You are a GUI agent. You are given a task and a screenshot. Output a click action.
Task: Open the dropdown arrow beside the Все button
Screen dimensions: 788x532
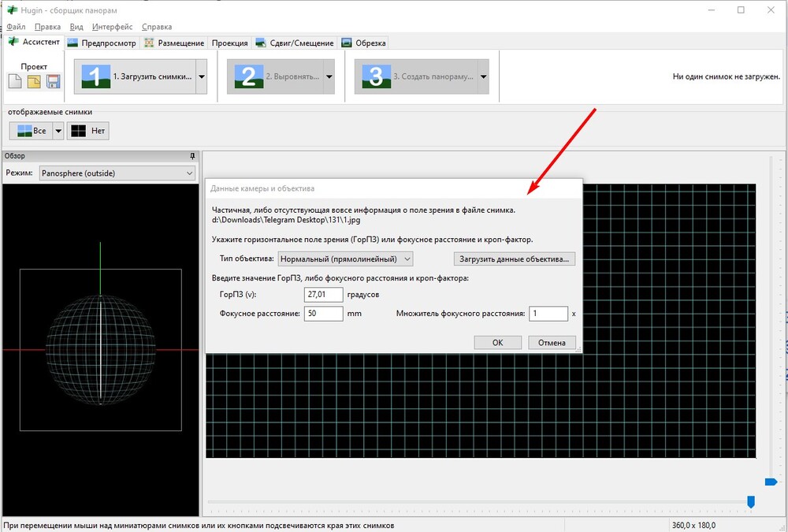pos(58,131)
